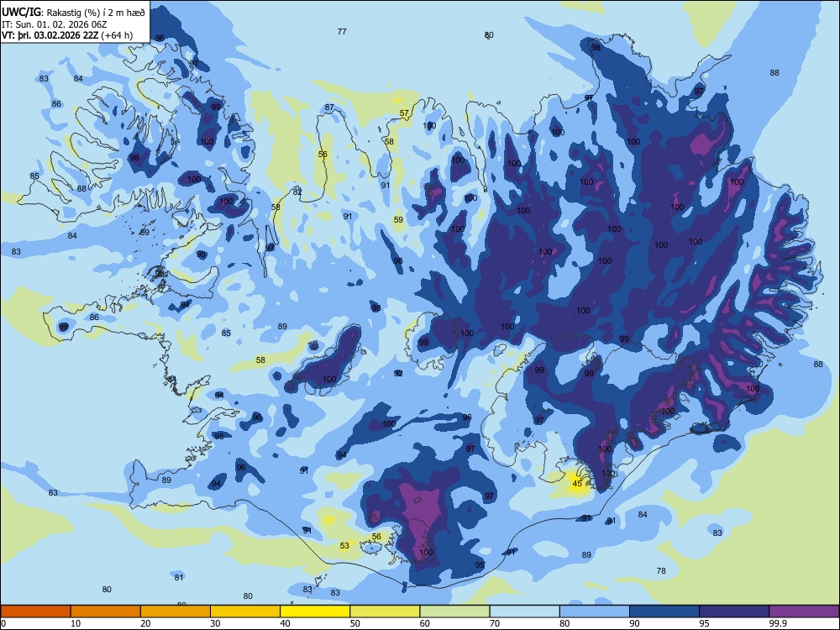Image resolution: width=840 pixels, height=630 pixels.
Task: Click the '53' humidity value on the map
Action: point(344,546)
